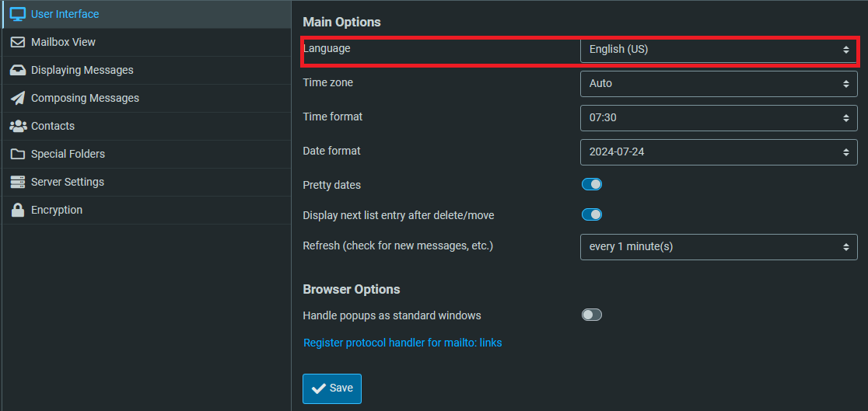
Task: Open the Time zone dropdown
Action: pos(719,83)
